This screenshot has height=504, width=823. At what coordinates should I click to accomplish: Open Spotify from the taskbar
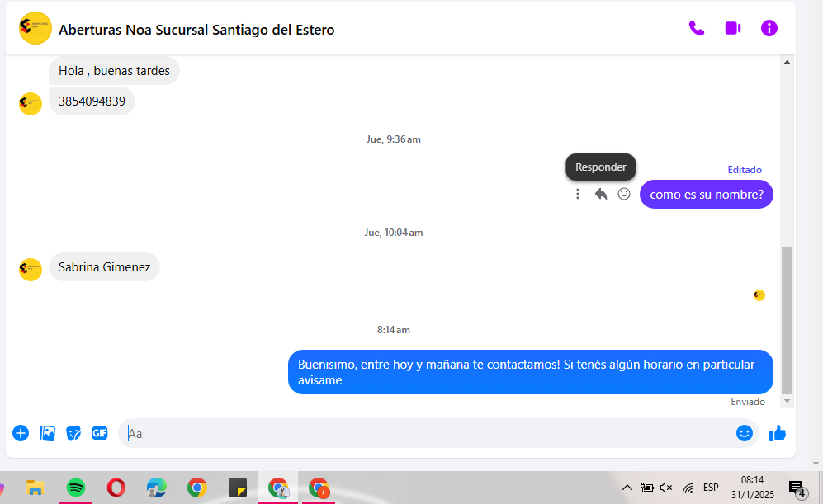coord(75,488)
